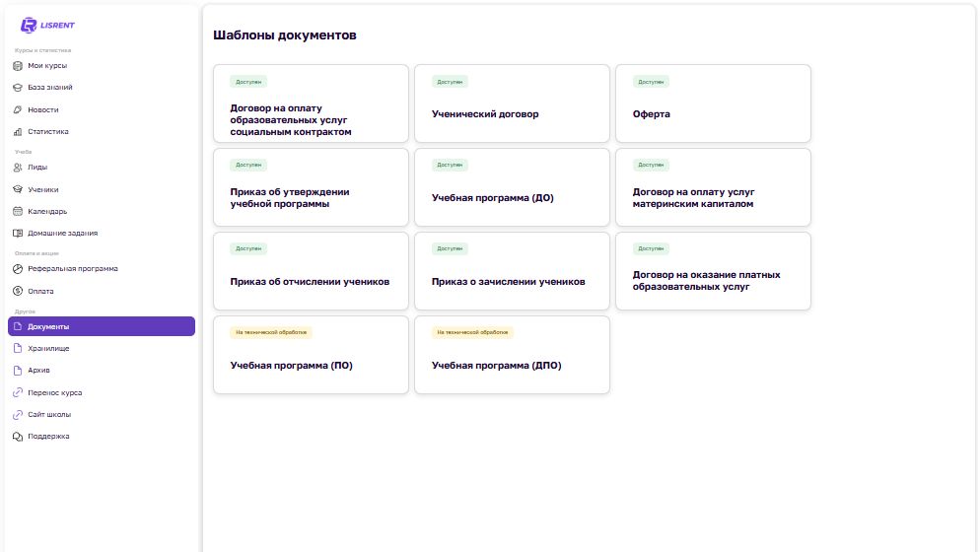Click status badge on Учебная программа (ПО)
The image size is (980, 552).
point(270,332)
